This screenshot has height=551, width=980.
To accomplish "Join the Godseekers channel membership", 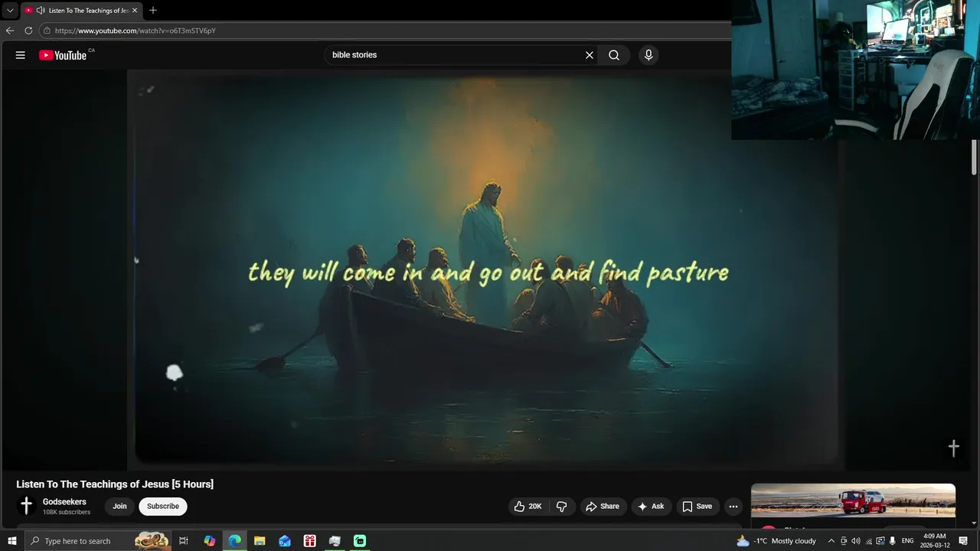I will click(119, 507).
